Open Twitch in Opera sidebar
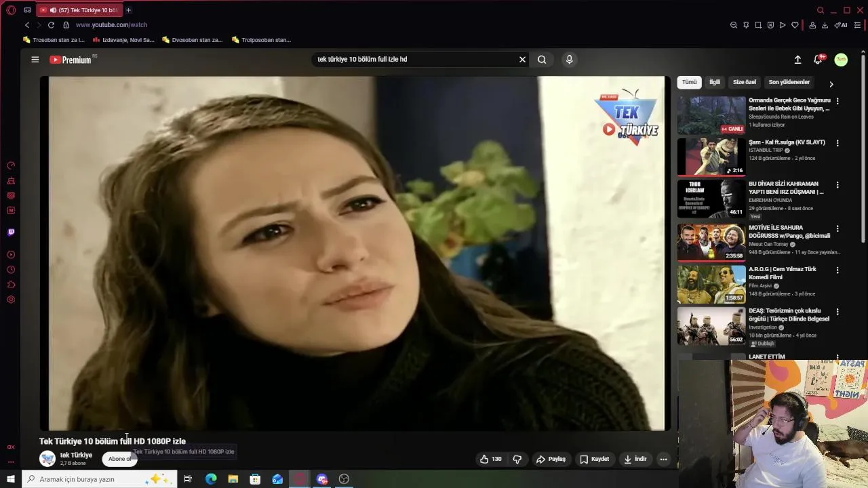Viewport: 868px width, 488px height. tap(11, 232)
